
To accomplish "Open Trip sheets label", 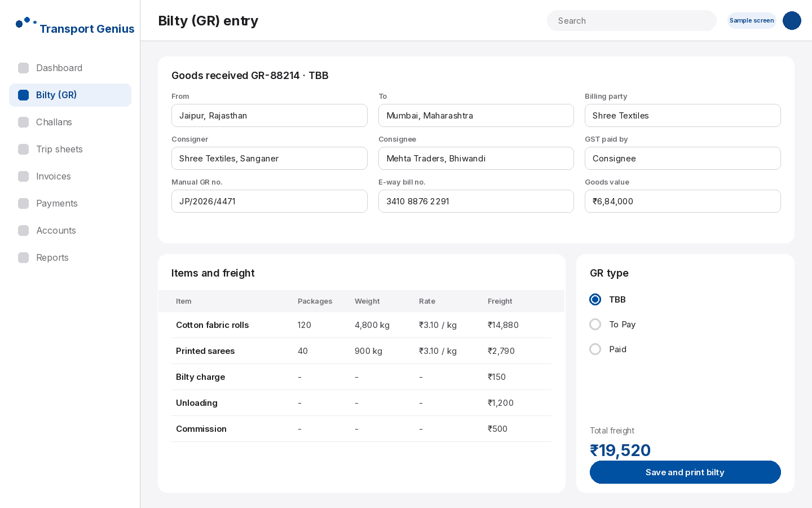I will [x=59, y=149].
